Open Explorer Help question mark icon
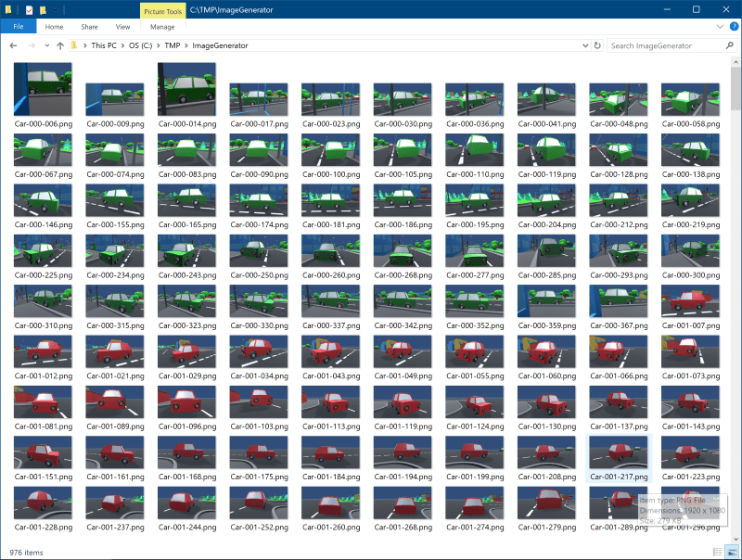Screen dimensions: 742x560 (734, 27)
